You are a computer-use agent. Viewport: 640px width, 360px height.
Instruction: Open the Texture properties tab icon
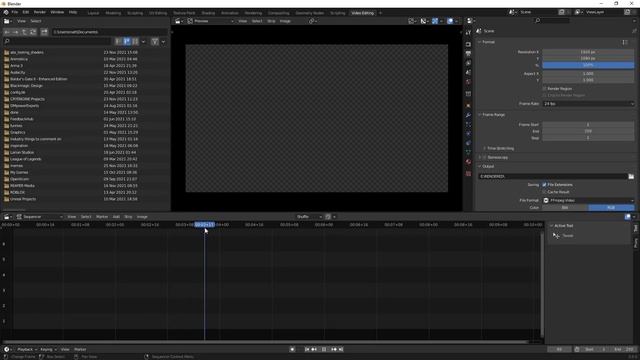click(468, 173)
